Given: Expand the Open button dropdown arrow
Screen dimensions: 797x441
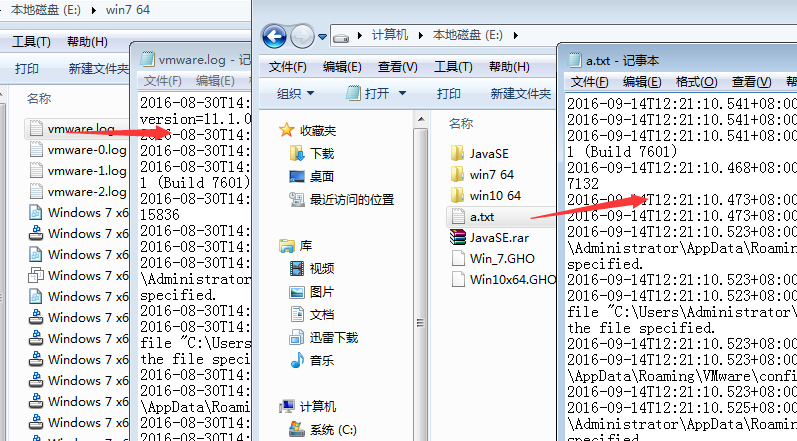Looking at the screenshot, I should point(403,93).
